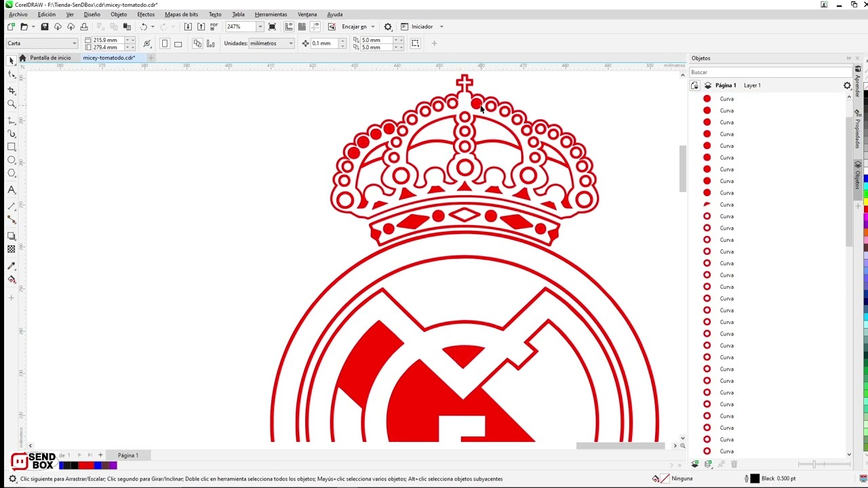Select the Artistic Media tool
Viewport: 868px width, 488px height.
(x=12, y=134)
